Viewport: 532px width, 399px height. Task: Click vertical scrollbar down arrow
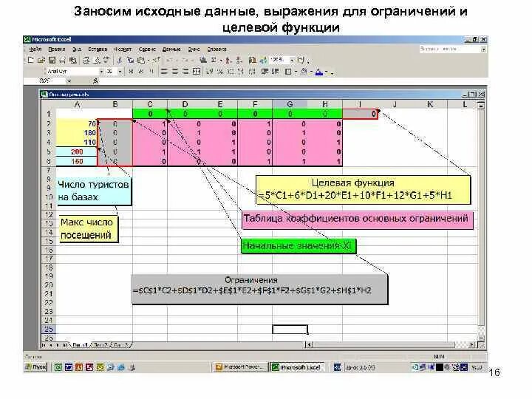click(x=481, y=338)
